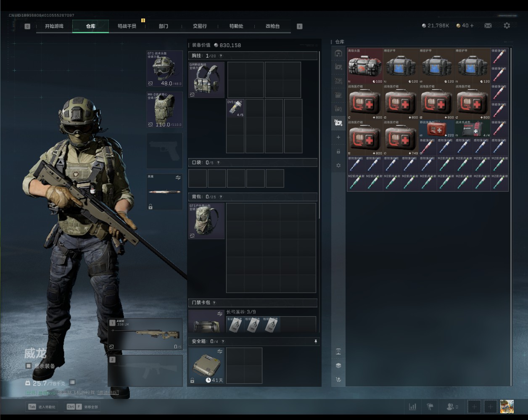Open the weight details list icon
The height and width of the screenshot is (420, 528).
72,382
